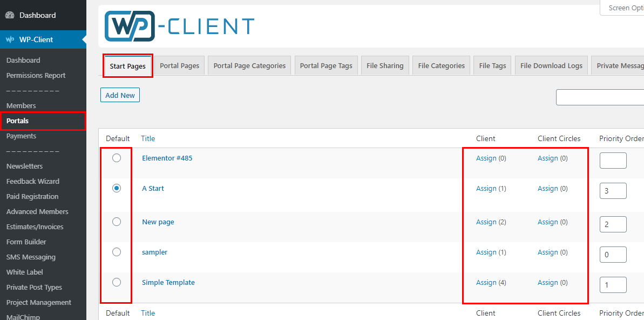Edit New page priority order value 2
This screenshot has height=320, width=644.
click(x=613, y=224)
